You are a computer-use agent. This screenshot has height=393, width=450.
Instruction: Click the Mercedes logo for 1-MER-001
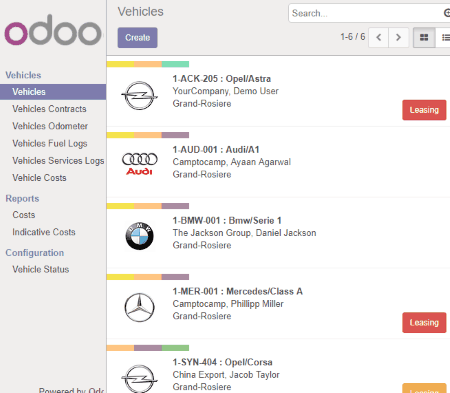[x=139, y=307]
